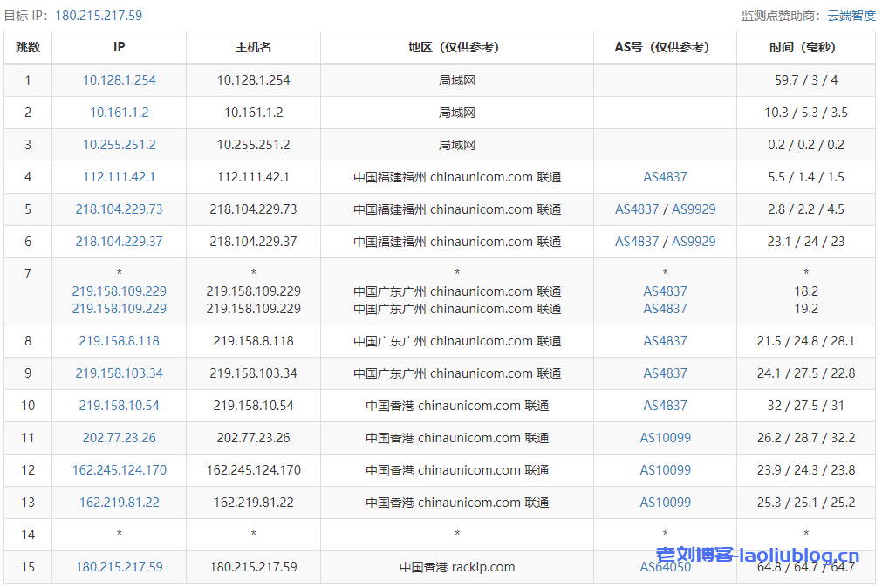
Task: Click blue 180.215.217.59 link in hop 15
Action: (x=119, y=567)
